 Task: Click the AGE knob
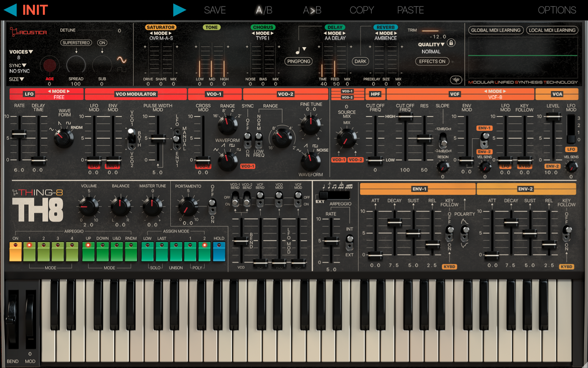point(50,65)
